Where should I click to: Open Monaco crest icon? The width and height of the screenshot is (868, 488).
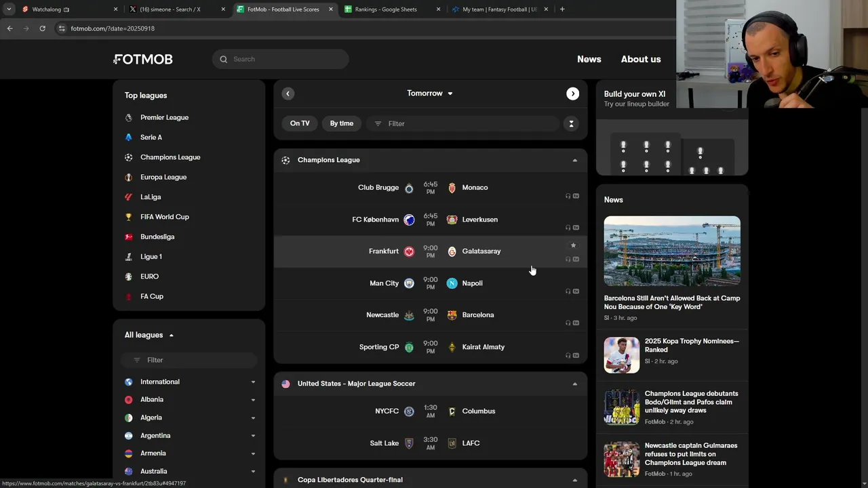(452, 188)
